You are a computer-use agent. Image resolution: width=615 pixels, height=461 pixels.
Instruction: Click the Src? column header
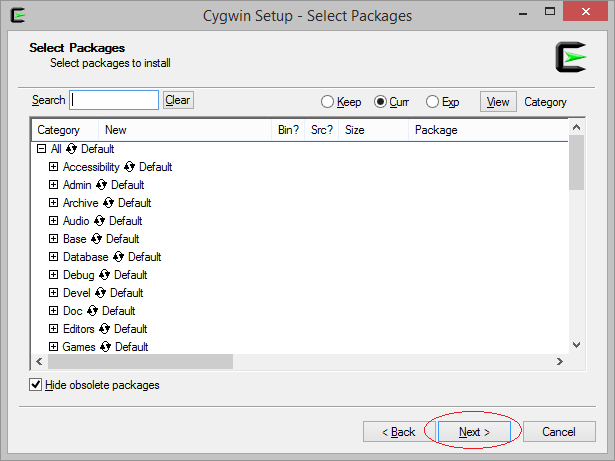[322, 130]
